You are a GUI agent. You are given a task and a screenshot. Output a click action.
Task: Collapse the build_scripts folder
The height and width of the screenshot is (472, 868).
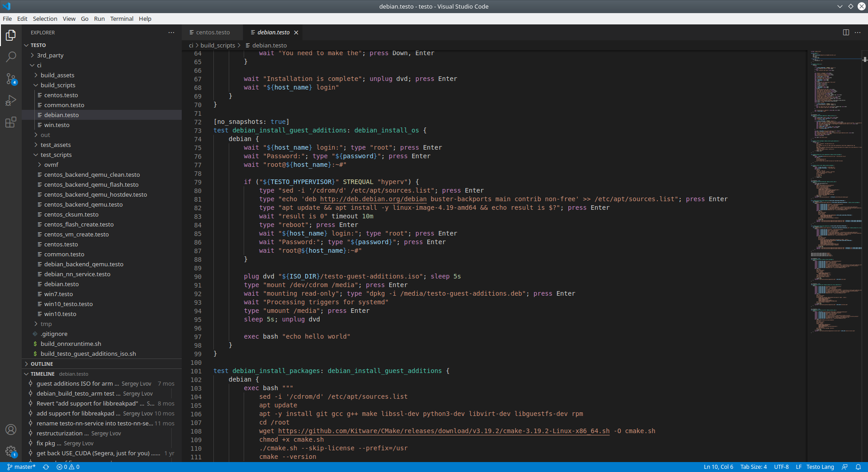102,85
